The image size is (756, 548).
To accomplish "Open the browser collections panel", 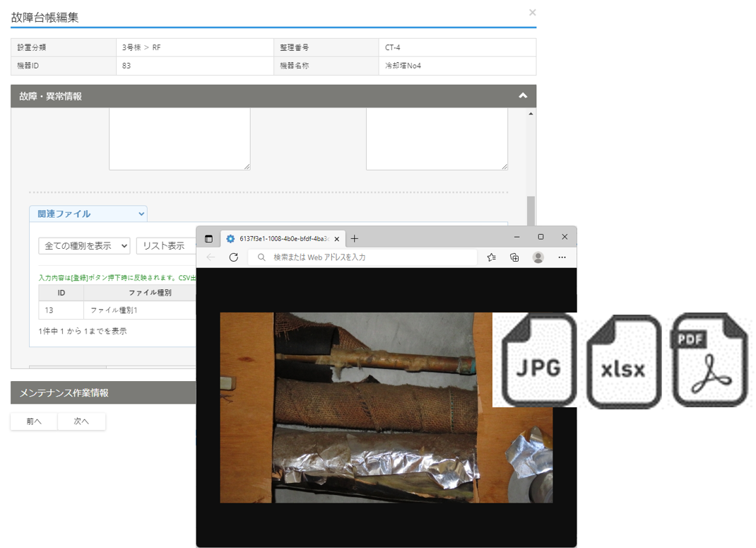I will pos(514,257).
